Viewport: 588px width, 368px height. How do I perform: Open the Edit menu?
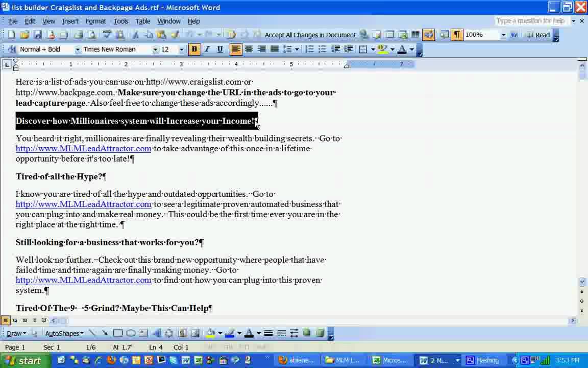pos(30,21)
